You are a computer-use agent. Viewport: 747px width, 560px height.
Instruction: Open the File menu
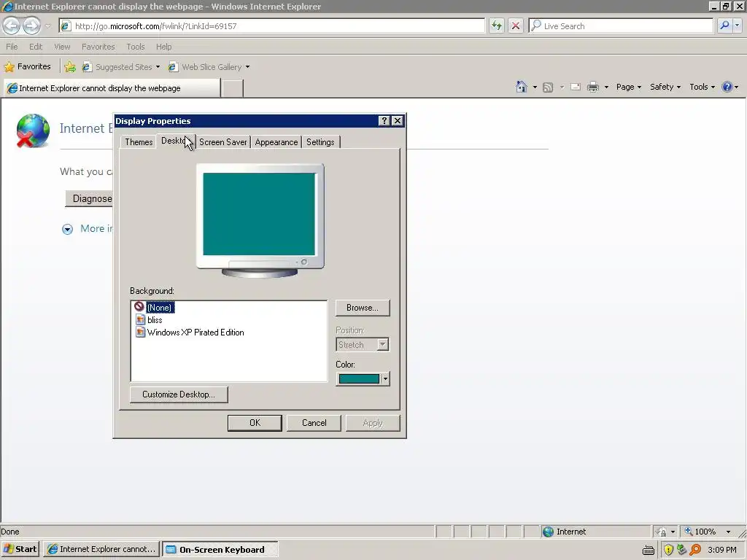12,47
